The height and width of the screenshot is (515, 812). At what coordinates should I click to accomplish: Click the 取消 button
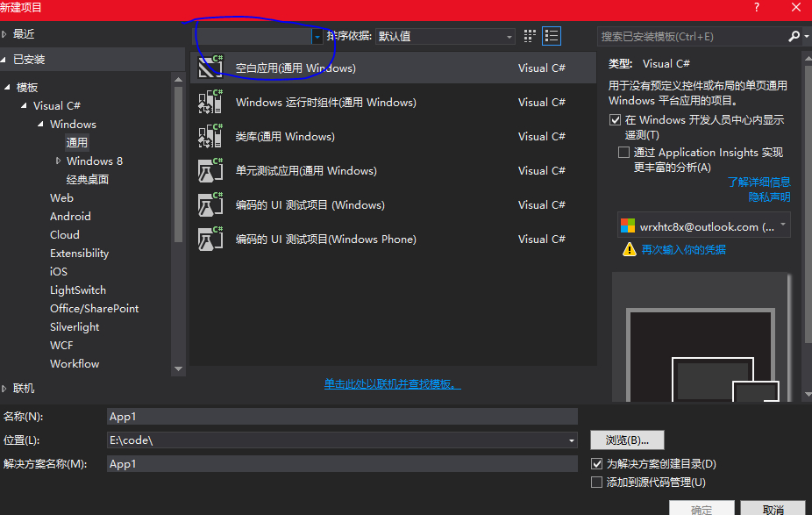click(773, 508)
